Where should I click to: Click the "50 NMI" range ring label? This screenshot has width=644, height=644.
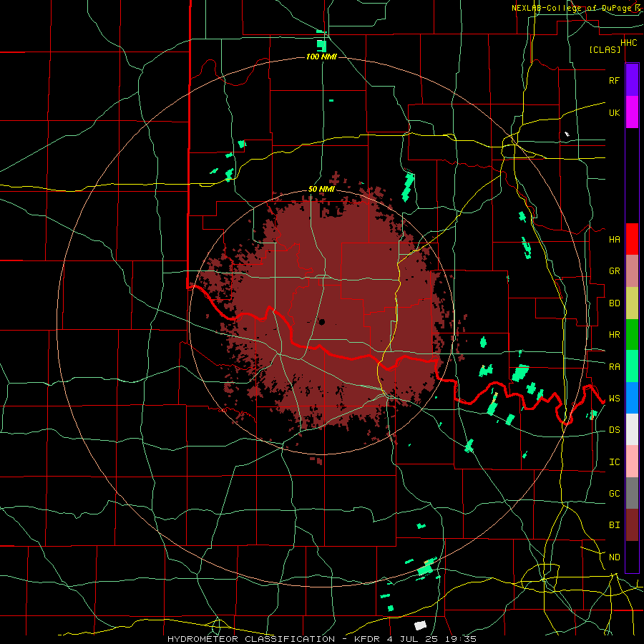(x=321, y=189)
